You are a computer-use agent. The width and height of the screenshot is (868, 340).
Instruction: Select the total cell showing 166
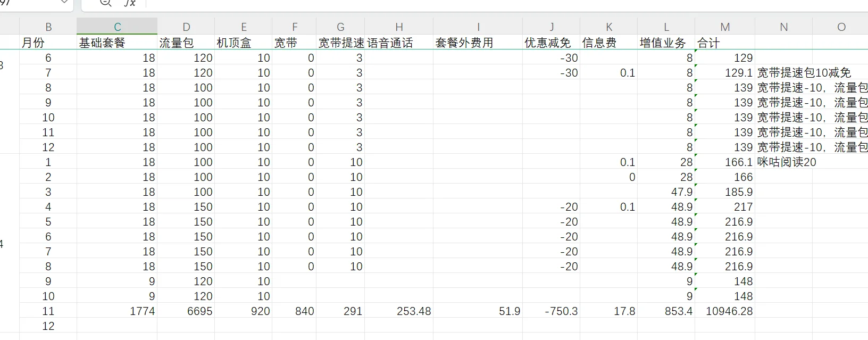click(725, 177)
